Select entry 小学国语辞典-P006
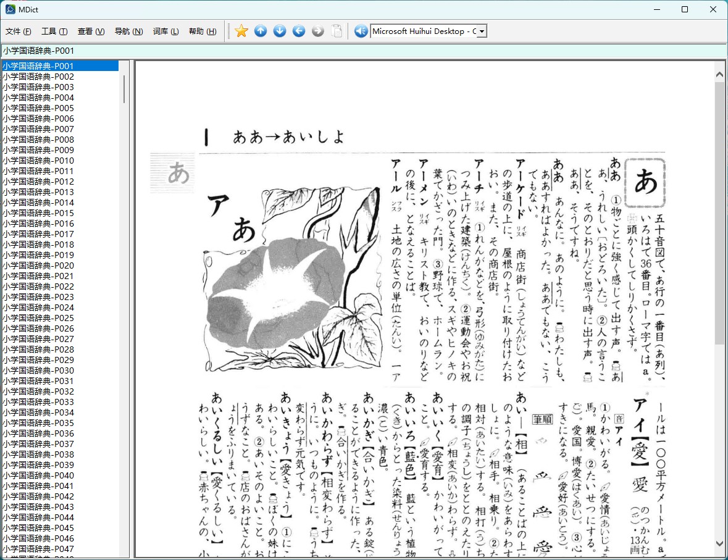 [60, 119]
